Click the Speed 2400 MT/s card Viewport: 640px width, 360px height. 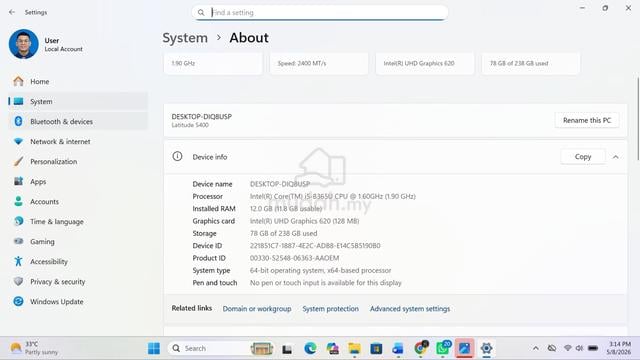319,63
